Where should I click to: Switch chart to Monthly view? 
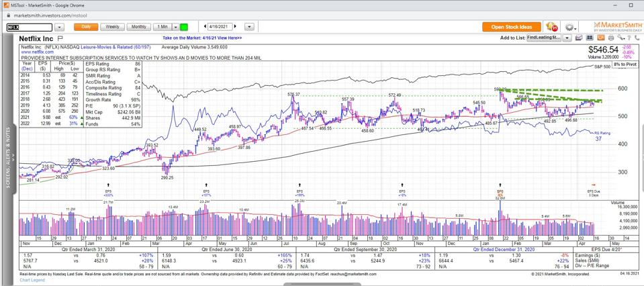(139, 27)
